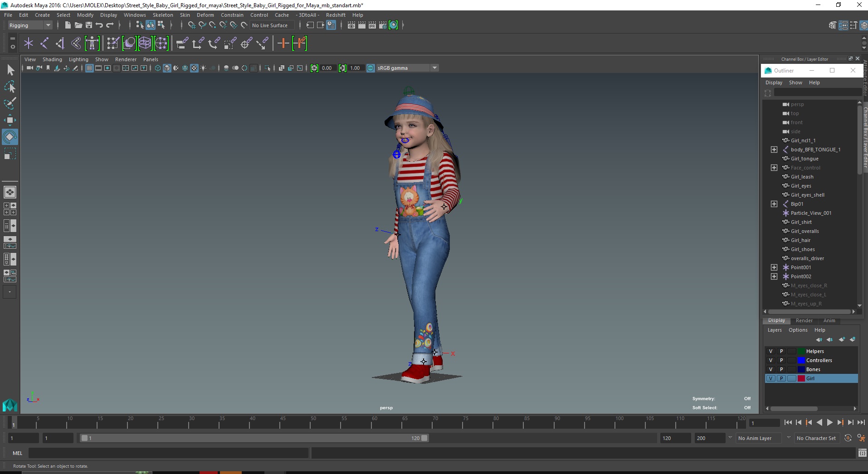This screenshot has height=474, width=868.
Task: Click the HumanIK character shelf icon
Action: (92, 44)
